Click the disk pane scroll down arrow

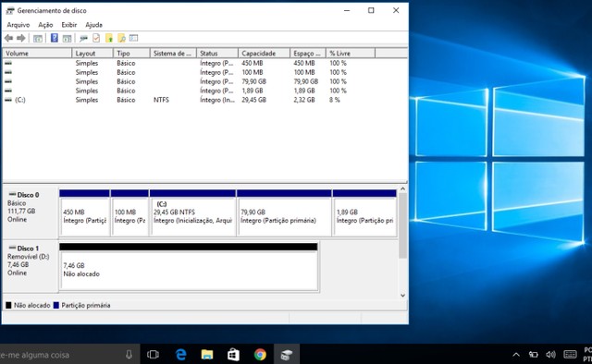click(403, 296)
